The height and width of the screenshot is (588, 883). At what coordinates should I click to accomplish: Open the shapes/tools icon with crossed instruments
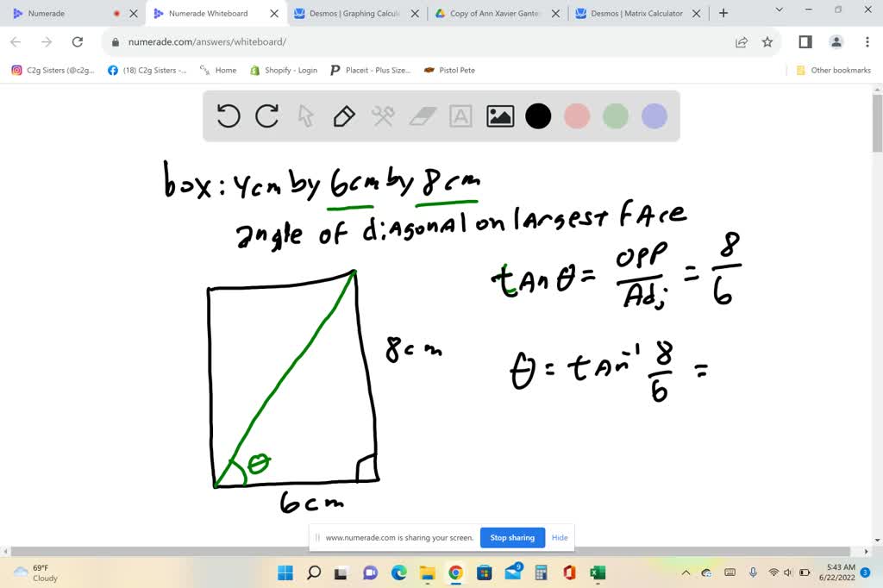[383, 116]
